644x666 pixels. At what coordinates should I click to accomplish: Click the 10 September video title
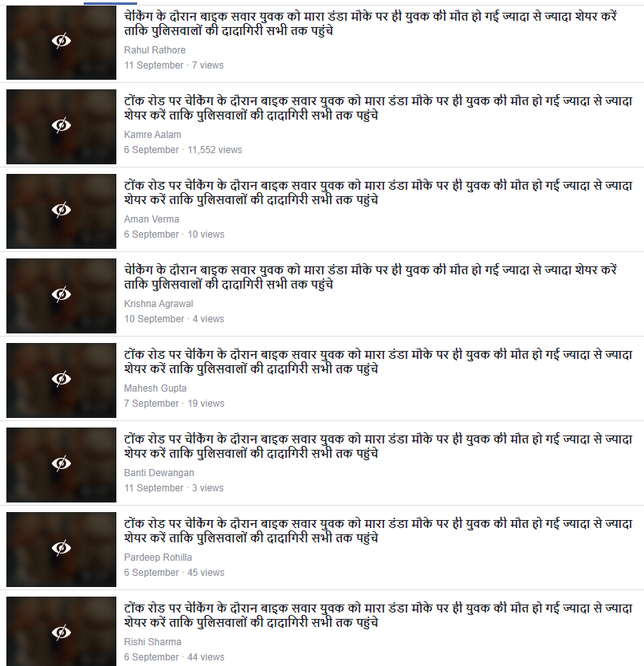(370, 277)
